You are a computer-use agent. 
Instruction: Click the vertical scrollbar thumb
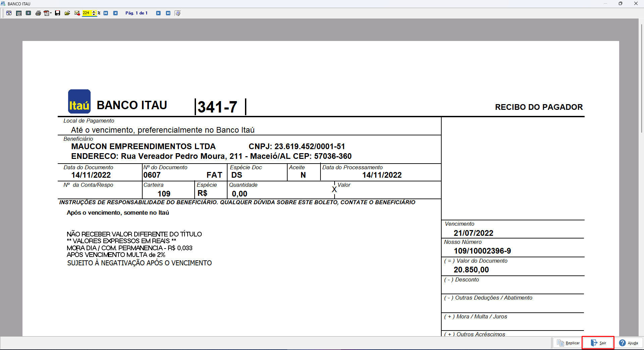tap(641, 78)
